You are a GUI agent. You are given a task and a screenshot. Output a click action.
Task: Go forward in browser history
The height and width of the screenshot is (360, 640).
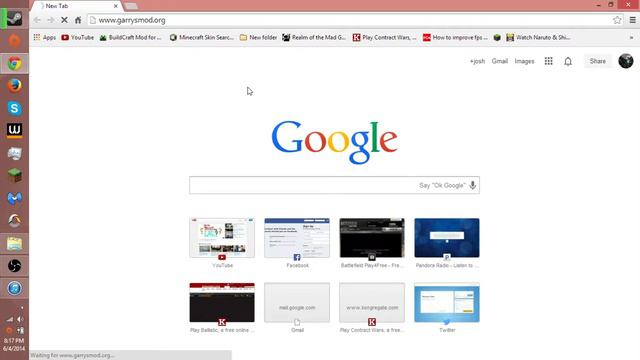point(51,20)
